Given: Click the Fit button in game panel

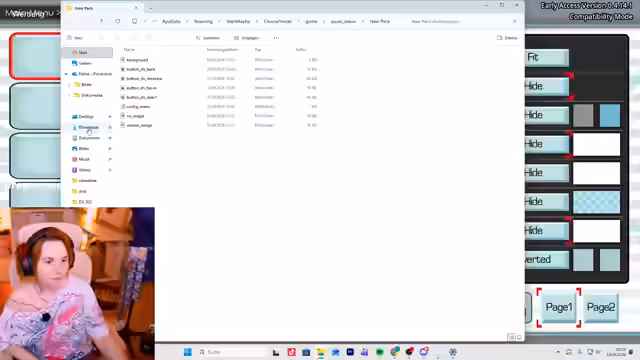Looking at the screenshot, I should 546,58.
